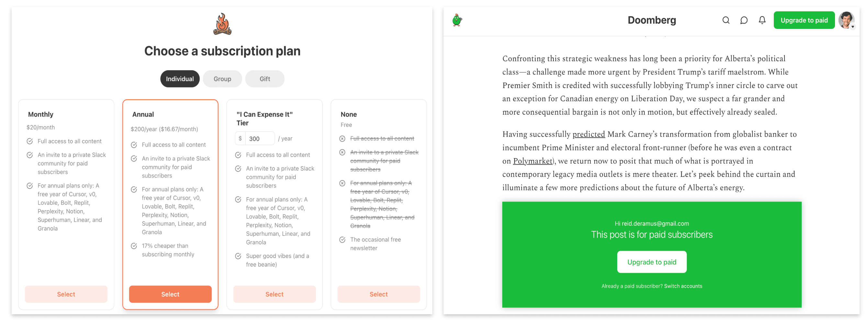Switch to the Group plan tab
868x322 pixels.
pyautogui.click(x=222, y=79)
